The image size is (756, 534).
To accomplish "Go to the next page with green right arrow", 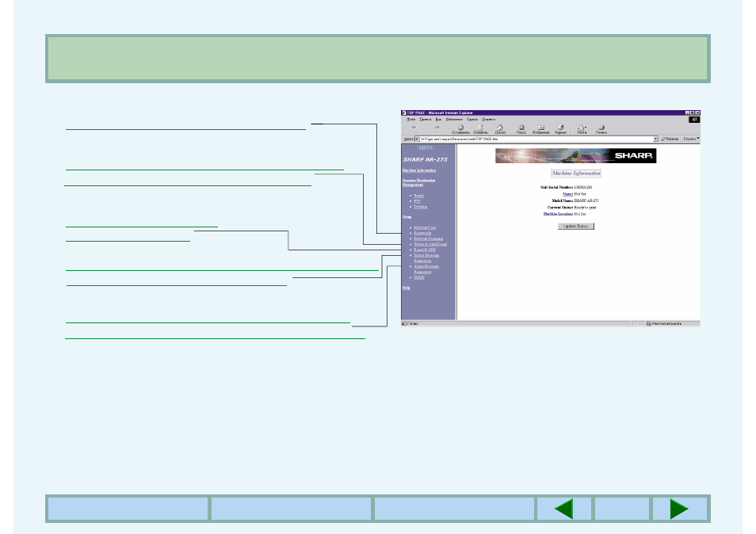I will coord(679,509).
